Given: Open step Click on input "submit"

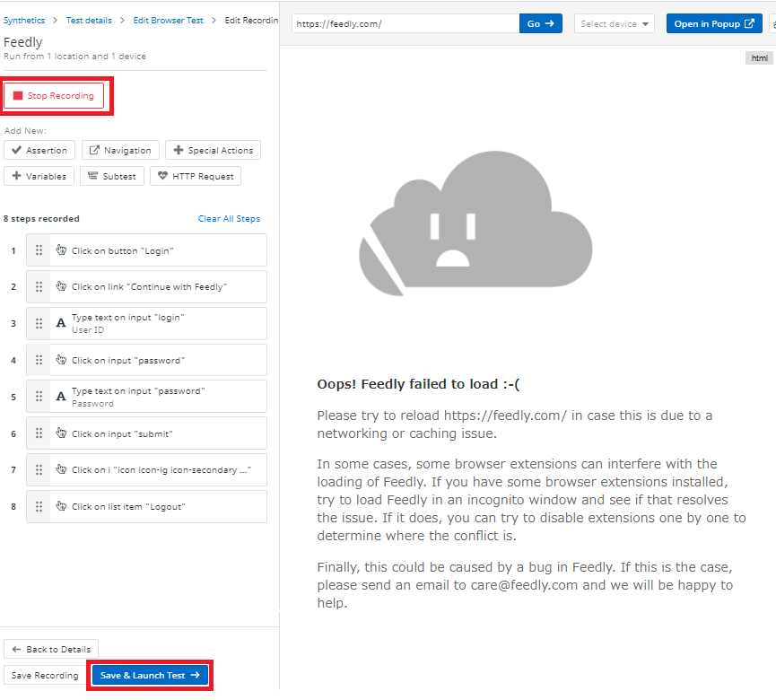Looking at the screenshot, I should pyautogui.click(x=146, y=433).
